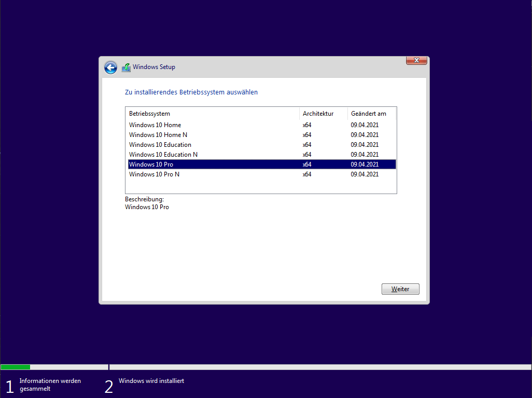Click the Weiter button

(400, 289)
